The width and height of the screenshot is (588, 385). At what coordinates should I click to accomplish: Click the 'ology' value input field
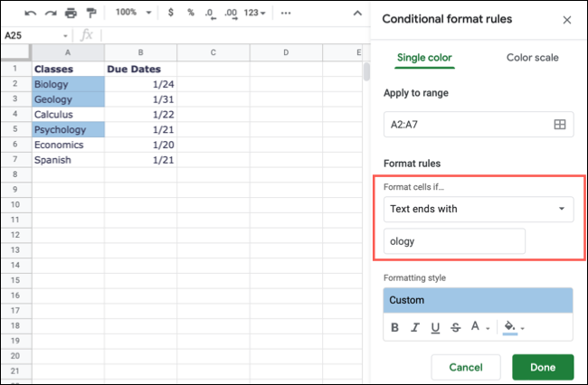coord(454,241)
